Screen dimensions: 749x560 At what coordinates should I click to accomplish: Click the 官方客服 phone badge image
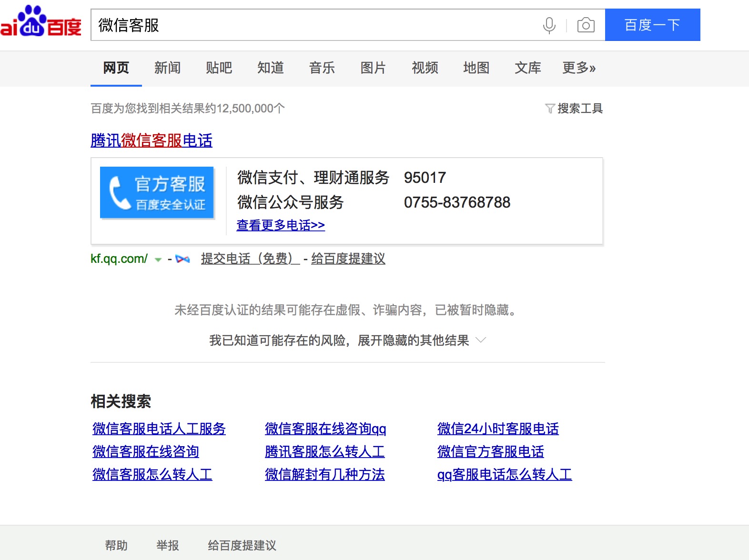click(157, 192)
